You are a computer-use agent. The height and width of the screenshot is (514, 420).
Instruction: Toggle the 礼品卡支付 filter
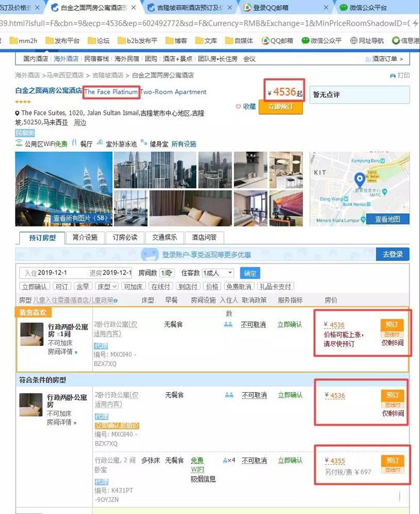[275, 286]
